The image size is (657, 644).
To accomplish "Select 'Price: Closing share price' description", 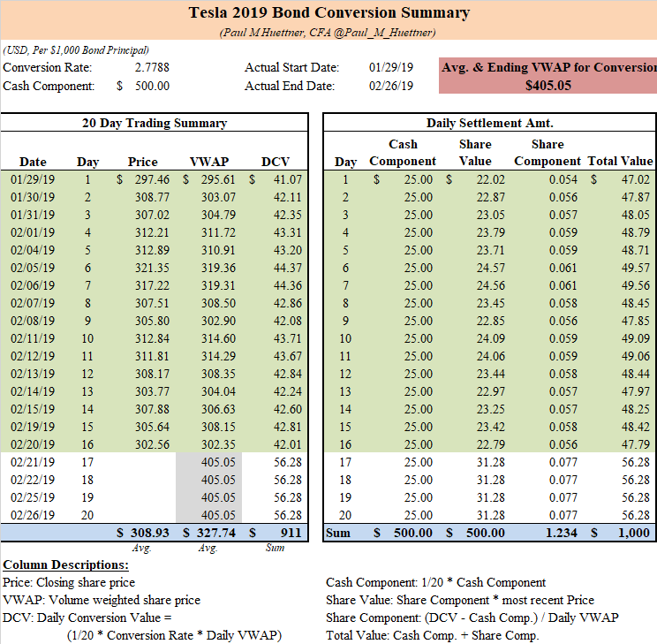I will point(69,582).
